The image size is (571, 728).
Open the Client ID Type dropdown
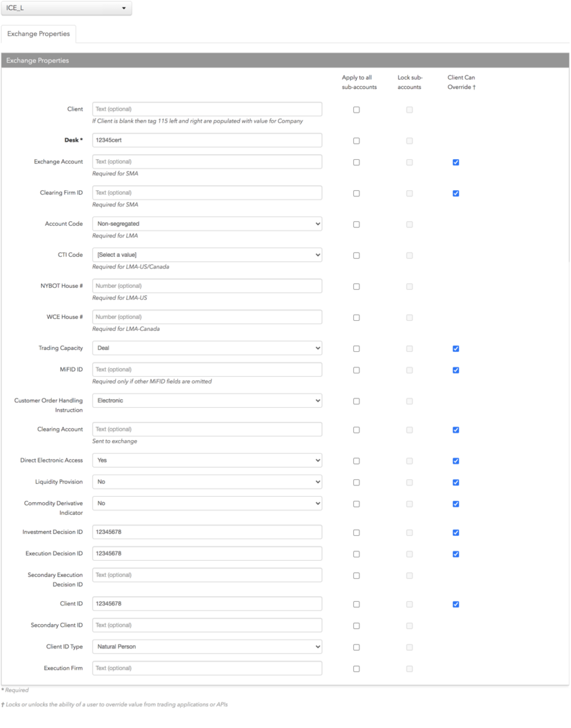coord(207,646)
